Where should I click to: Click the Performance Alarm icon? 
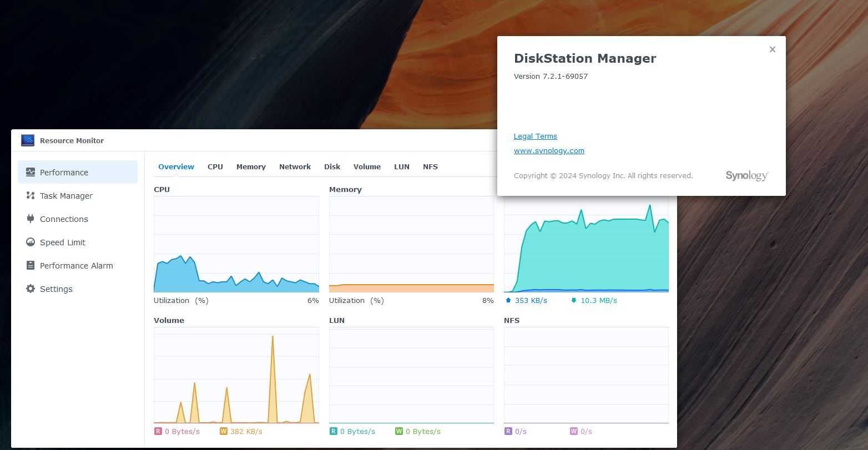(31, 265)
